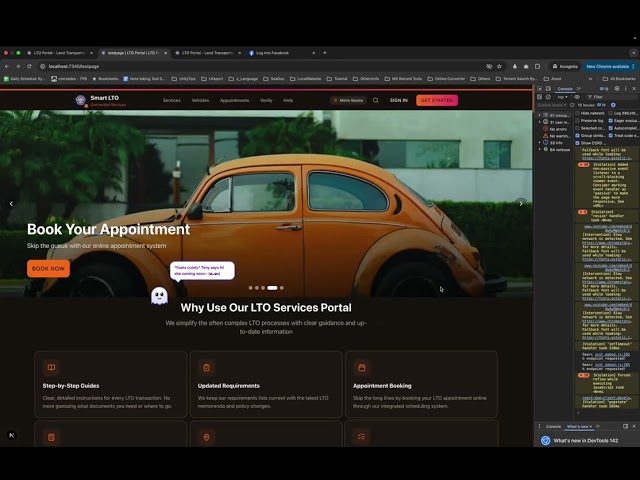Click the Updated Requirements clipboard icon
The height and width of the screenshot is (480, 640).
coord(207,367)
